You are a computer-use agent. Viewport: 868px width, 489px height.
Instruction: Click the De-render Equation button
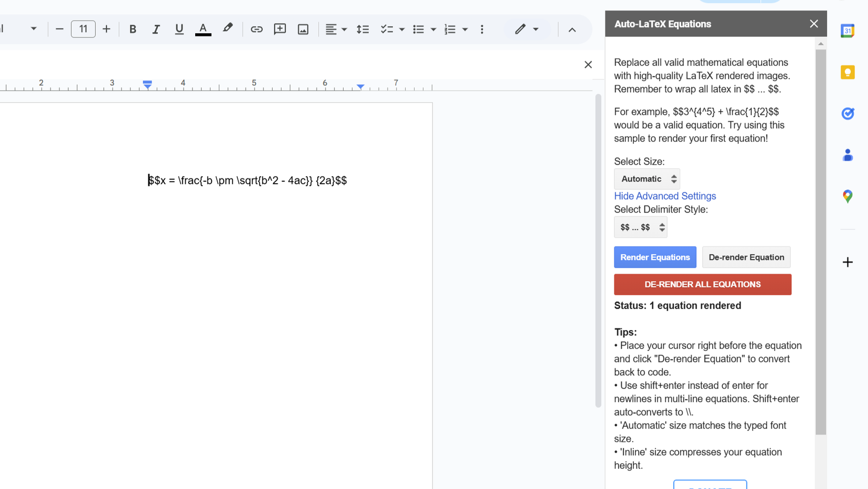coord(746,257)
